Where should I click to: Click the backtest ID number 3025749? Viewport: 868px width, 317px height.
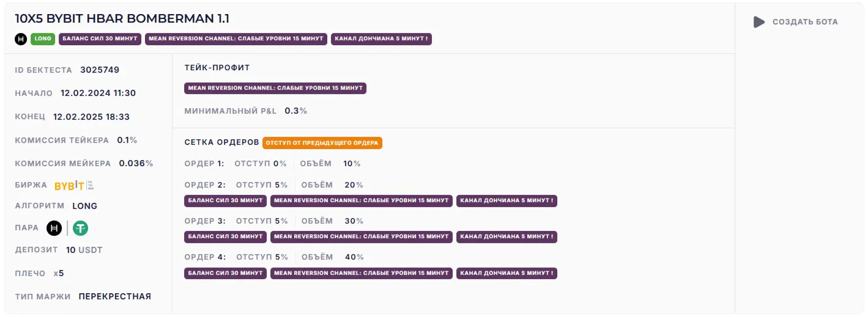pyautogui.click(x=100, y=70)
